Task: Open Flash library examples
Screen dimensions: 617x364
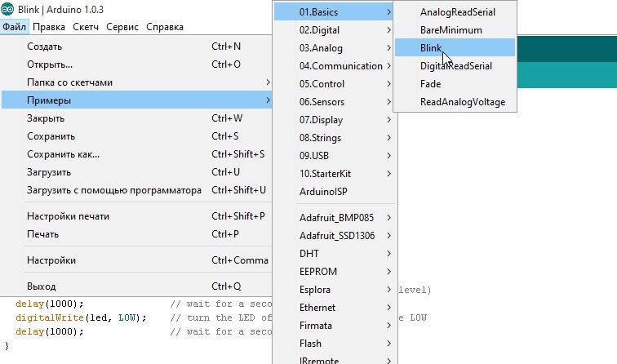Action: (x=335, y=344)
